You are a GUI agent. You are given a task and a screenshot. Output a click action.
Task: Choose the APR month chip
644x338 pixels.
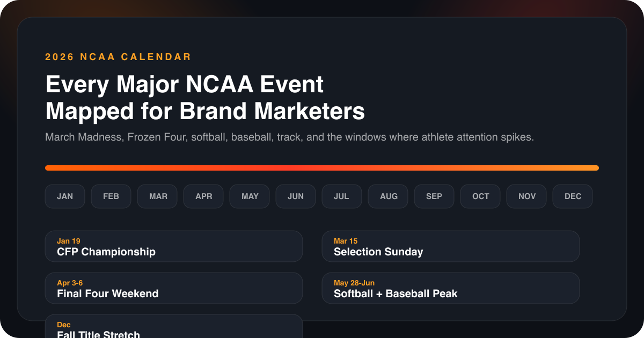[x=203, y=196]
